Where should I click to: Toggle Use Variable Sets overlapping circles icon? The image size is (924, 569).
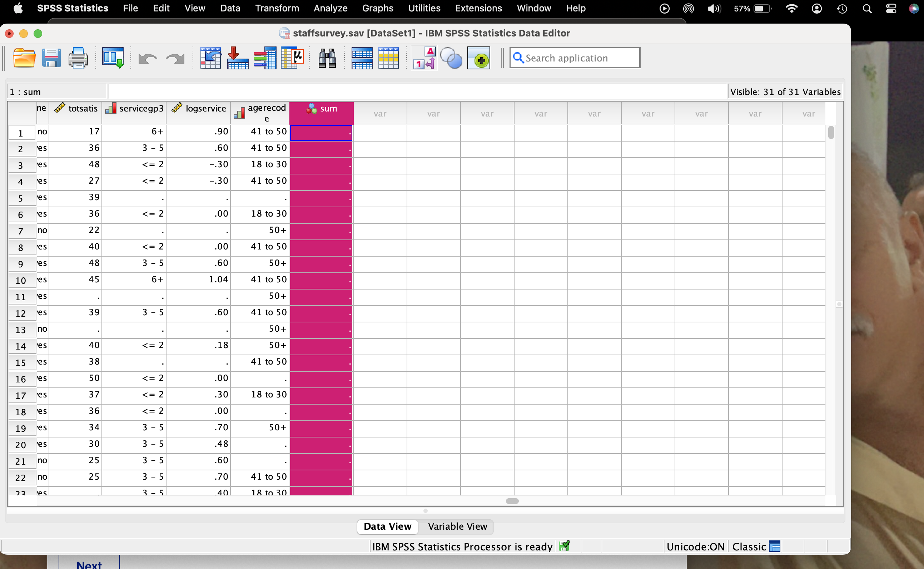[x=451, y=58]
